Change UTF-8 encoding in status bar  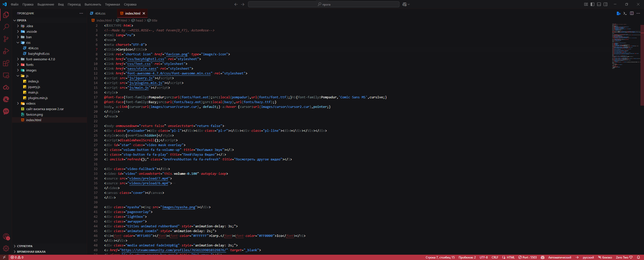484,257
